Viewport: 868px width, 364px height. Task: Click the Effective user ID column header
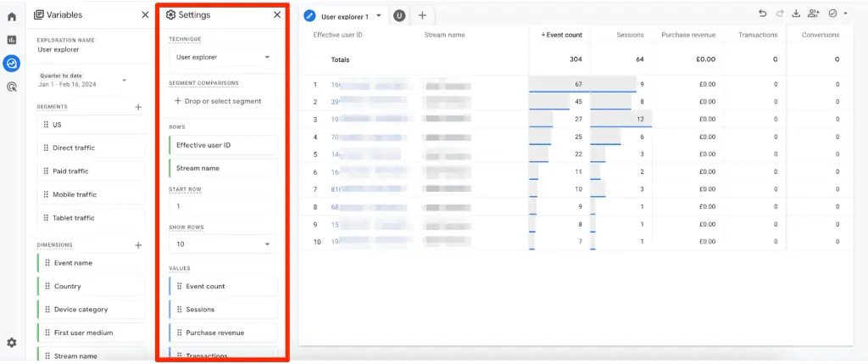337,35
